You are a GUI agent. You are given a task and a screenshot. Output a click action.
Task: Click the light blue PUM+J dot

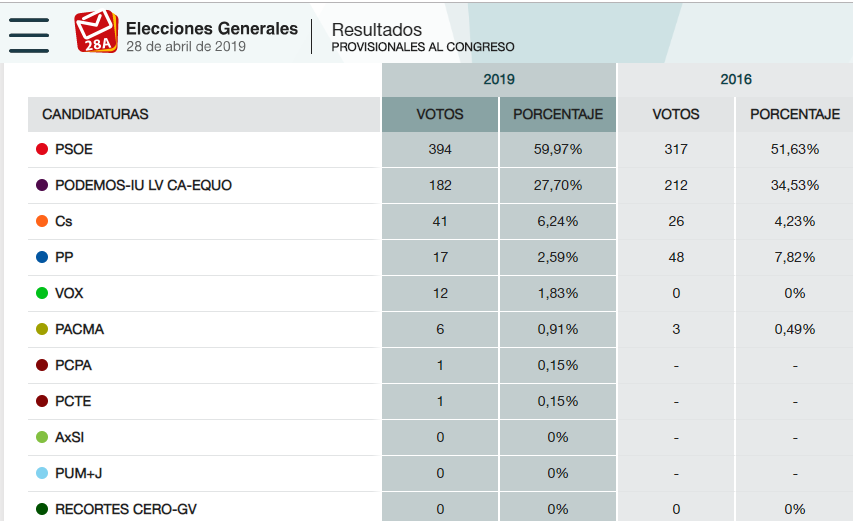(x=42, y=473)
